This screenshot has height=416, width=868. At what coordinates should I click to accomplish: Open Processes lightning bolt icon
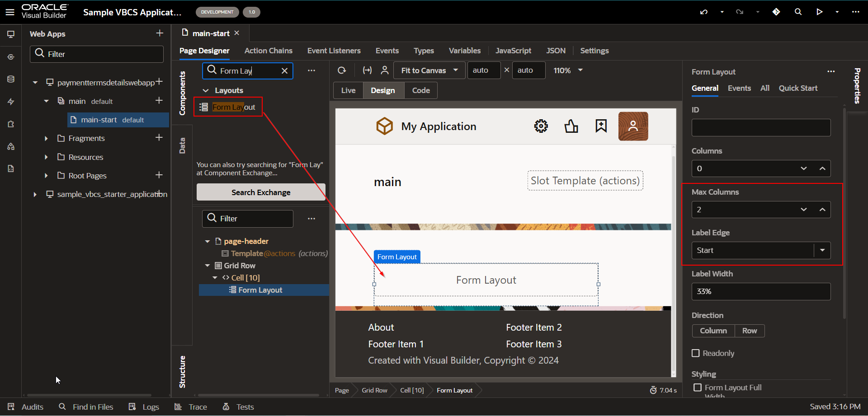click(x=11, y=102)
